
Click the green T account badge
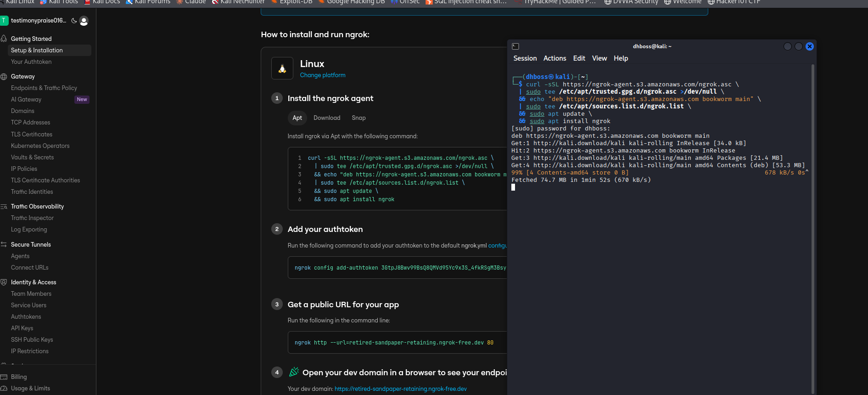4,21
